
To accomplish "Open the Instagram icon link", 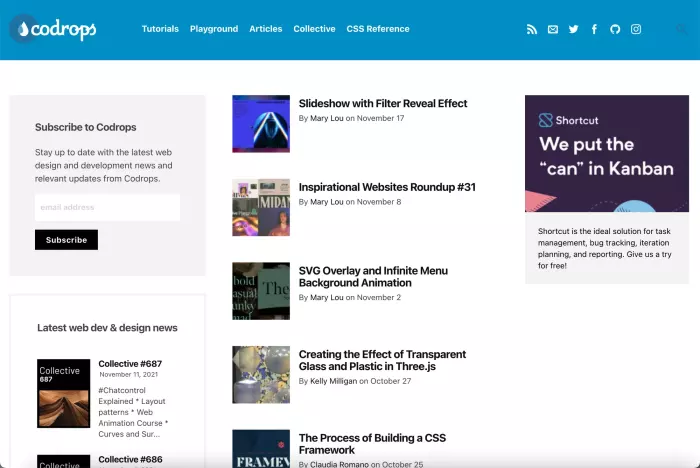I will tap(636, 29).
